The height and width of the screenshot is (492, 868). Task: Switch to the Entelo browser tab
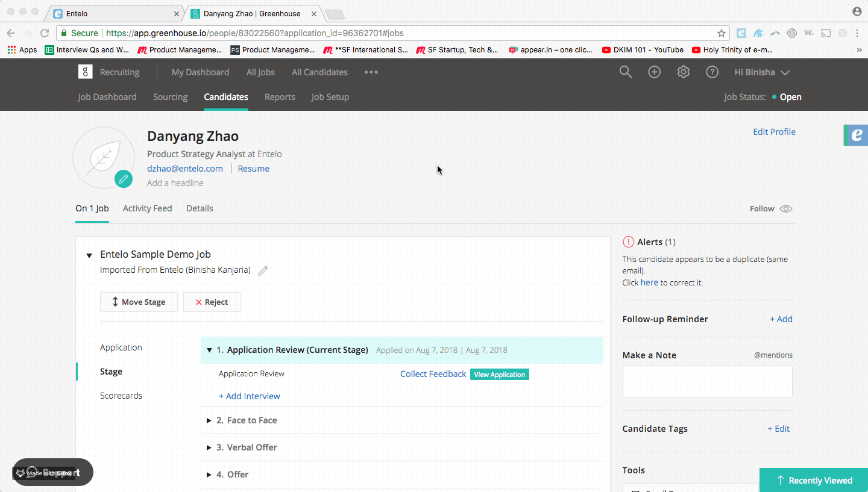coord(115,13)
